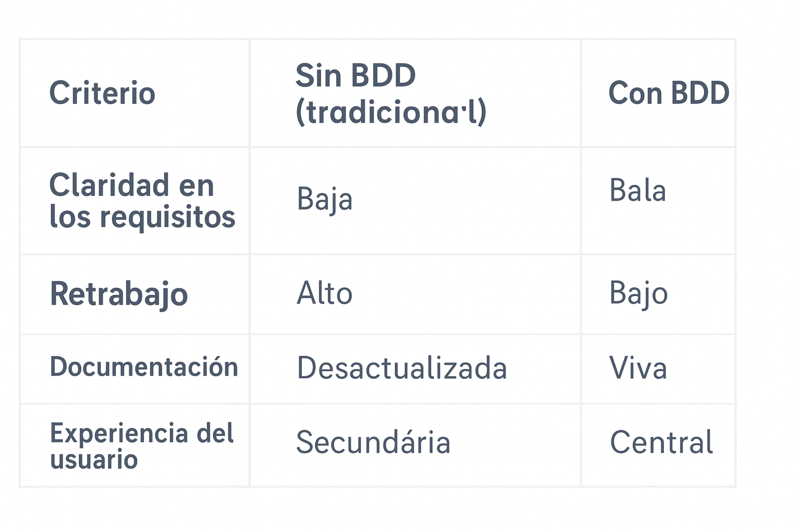Select the 'Baja' cell value
798x532 pixels.
click(325, 199)
